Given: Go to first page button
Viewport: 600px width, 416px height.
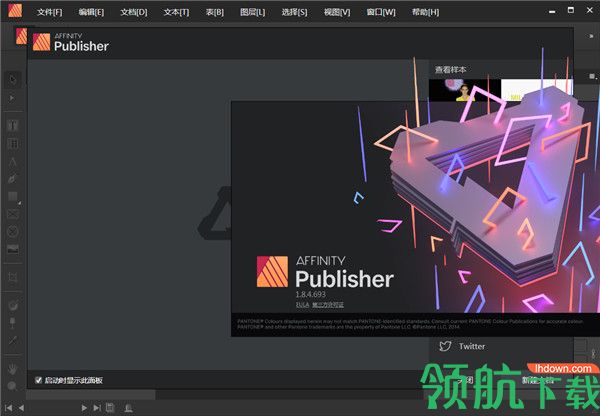Looking at the screenshot, I should (8, 408).
